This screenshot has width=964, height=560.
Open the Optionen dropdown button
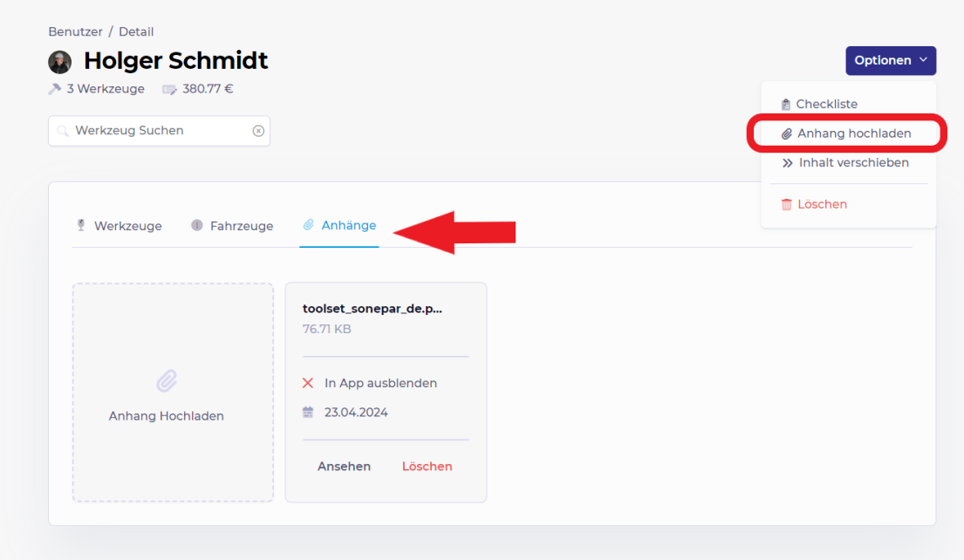[x=890, y=60]
